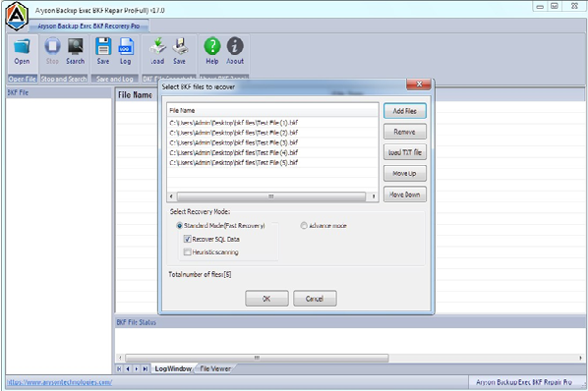Minimize the application window
Viewport: 588px width, 391px height.
tap(540, 6)
